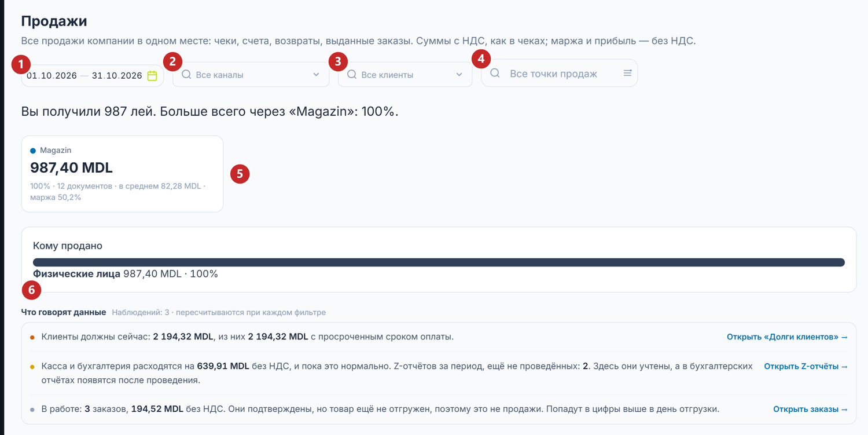Expand the «Все каналы» dropdown
Viewport: 868px width, 435px height.
pos(316,75)
